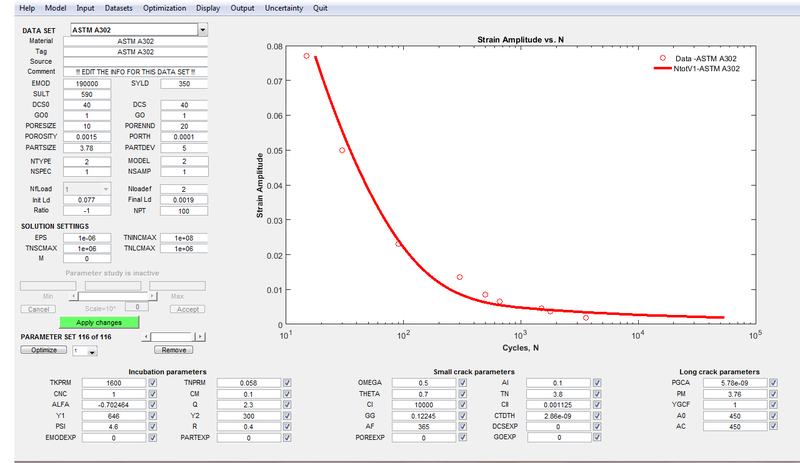Click the Optimize button

[44, 350]
